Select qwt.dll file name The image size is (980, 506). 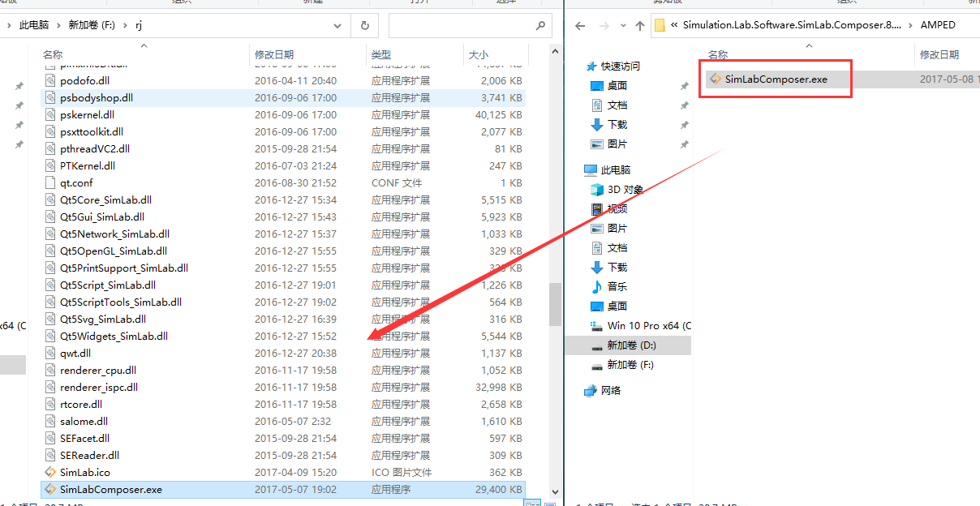(75, 353)
